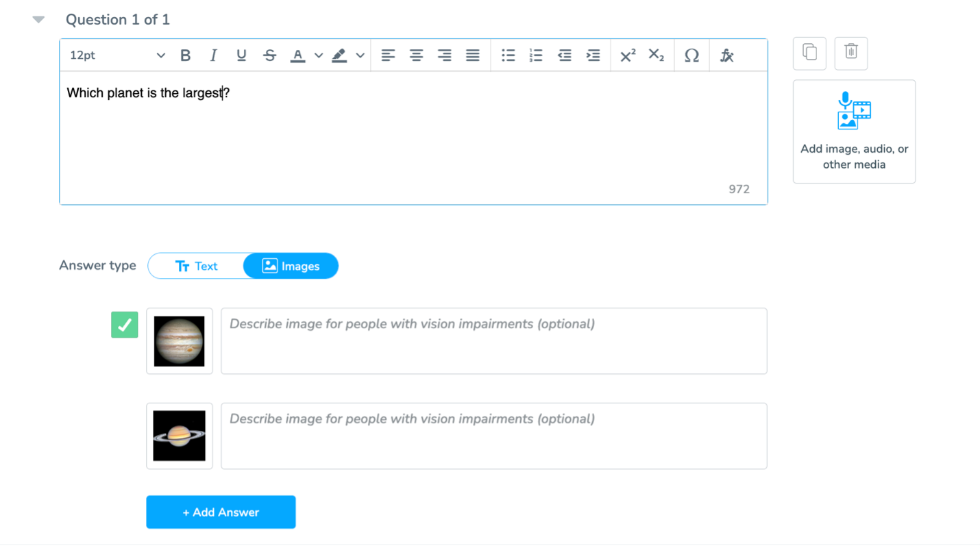Expand the text color options arrow
The image size is (980, 548).
319,55
